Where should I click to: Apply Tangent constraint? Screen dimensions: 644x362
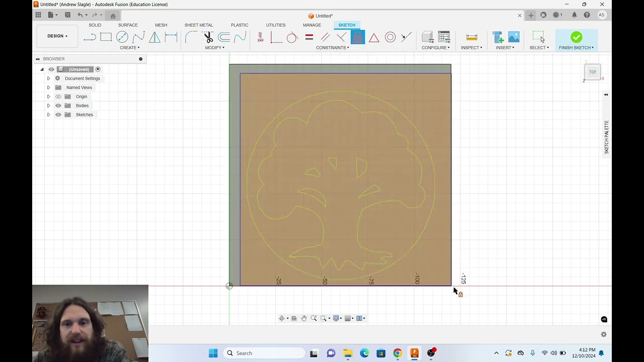tap(292, 37)
